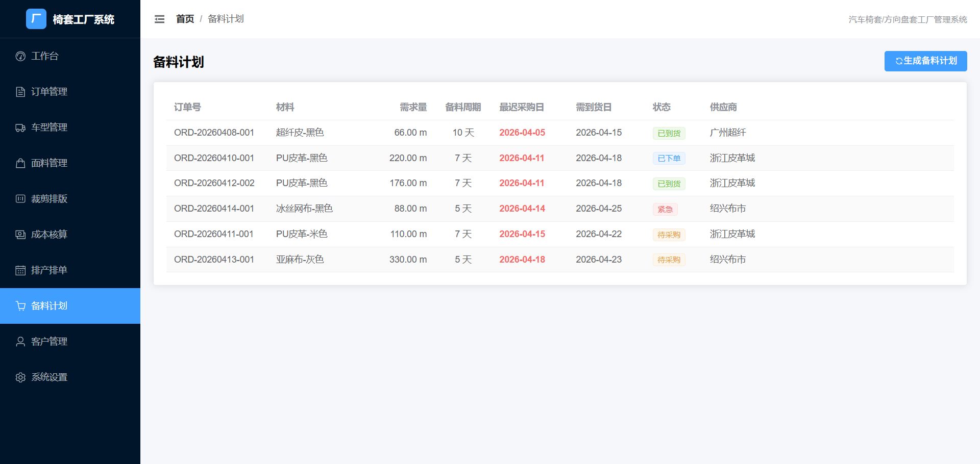Click the 紧急 status tag
The height and width of the screenshot is (464, 980).
coord(665,209)
